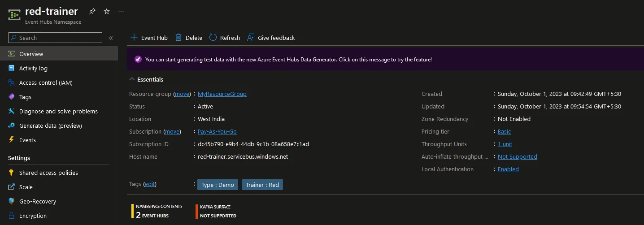Click the Created date 09:42:49 value
Viewport: 644px width, 225px height.
[559, 94]
